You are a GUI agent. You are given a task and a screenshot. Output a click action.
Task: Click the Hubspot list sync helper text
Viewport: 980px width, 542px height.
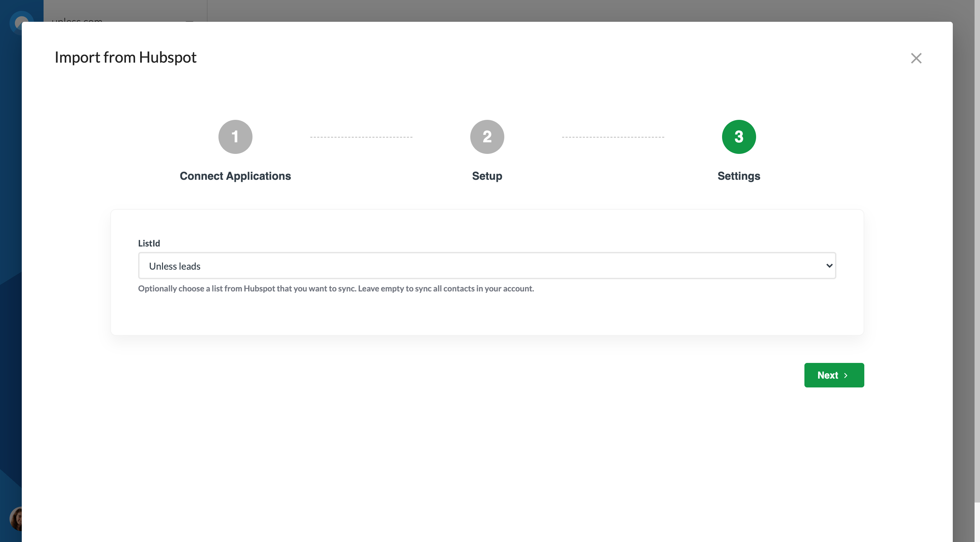(336, 288)
